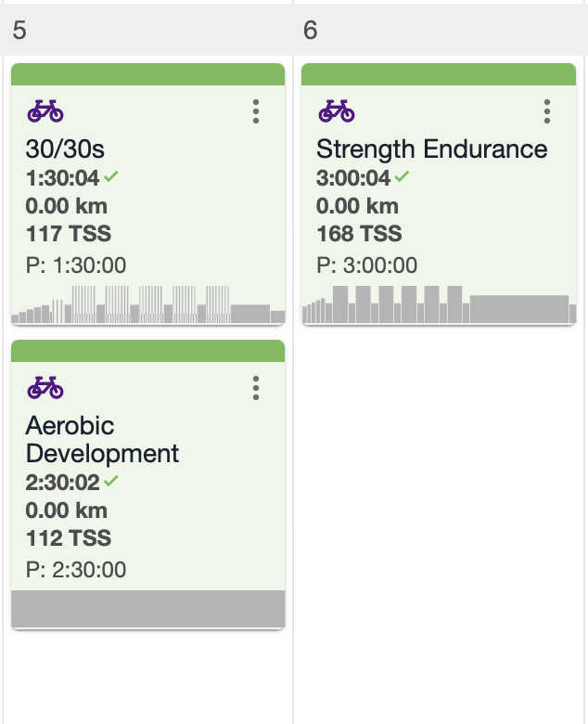Click the green compliance bar on 30/30s card
The width and height of the screenshot is (588, 724).
[148, 74]
